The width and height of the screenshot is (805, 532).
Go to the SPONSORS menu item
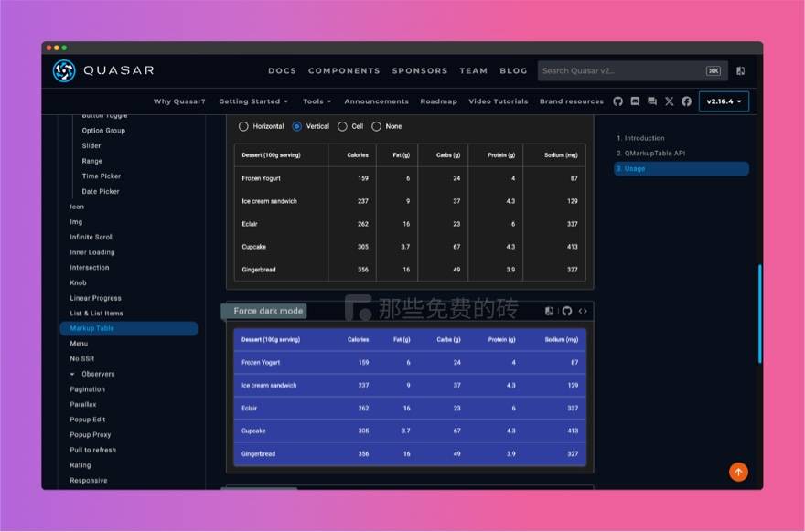(x=420, y=70)
